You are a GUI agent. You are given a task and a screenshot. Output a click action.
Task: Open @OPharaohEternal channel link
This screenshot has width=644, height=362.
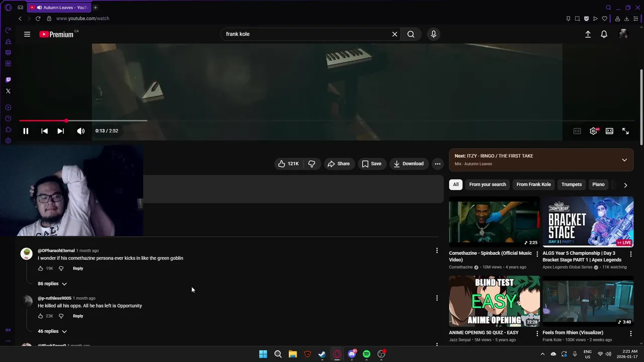click(x=56, y=250)
